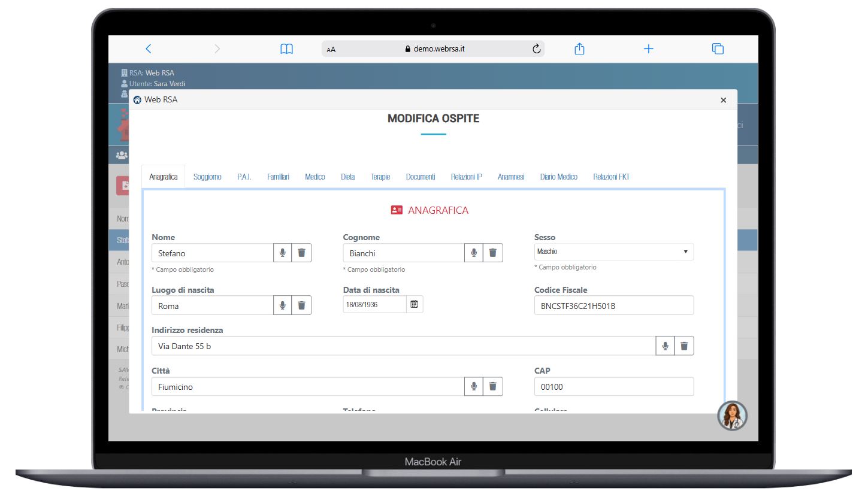
Task: Open Safari bookmarks book icon
Action: click(x=287, y=49)
